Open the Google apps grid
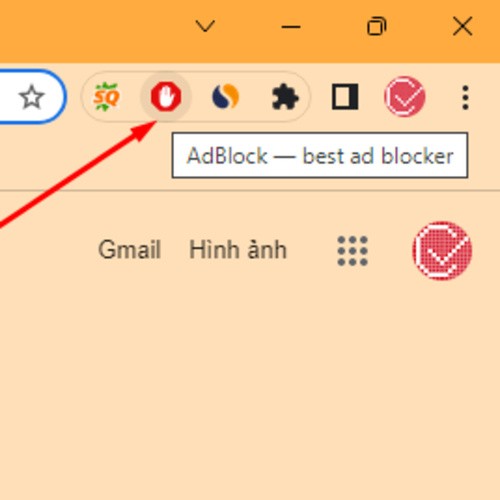500x500 pixels. [x=352, y=251]
